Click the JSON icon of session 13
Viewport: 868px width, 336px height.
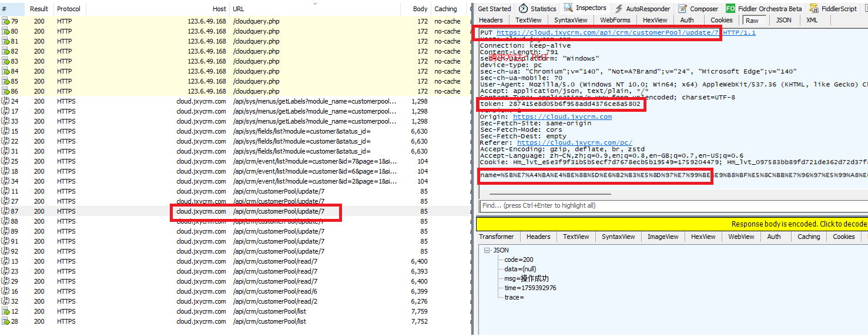tap(5, 261)
